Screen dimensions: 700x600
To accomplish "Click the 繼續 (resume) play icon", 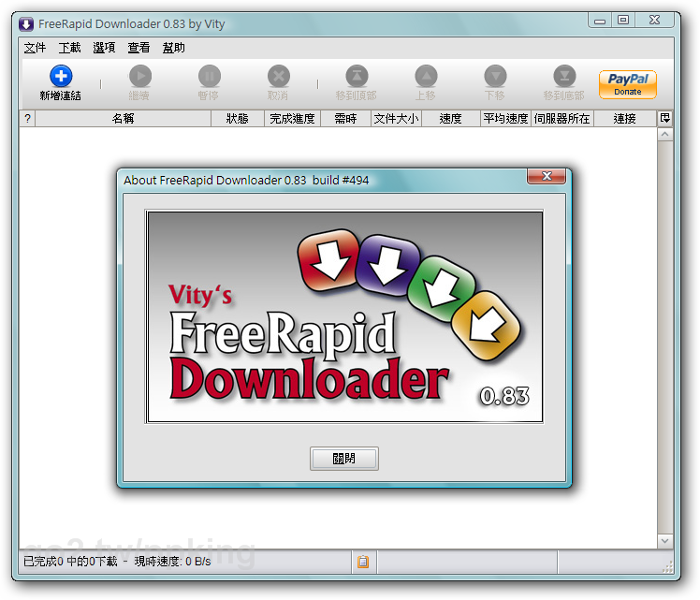I will [x=140, y=76].
